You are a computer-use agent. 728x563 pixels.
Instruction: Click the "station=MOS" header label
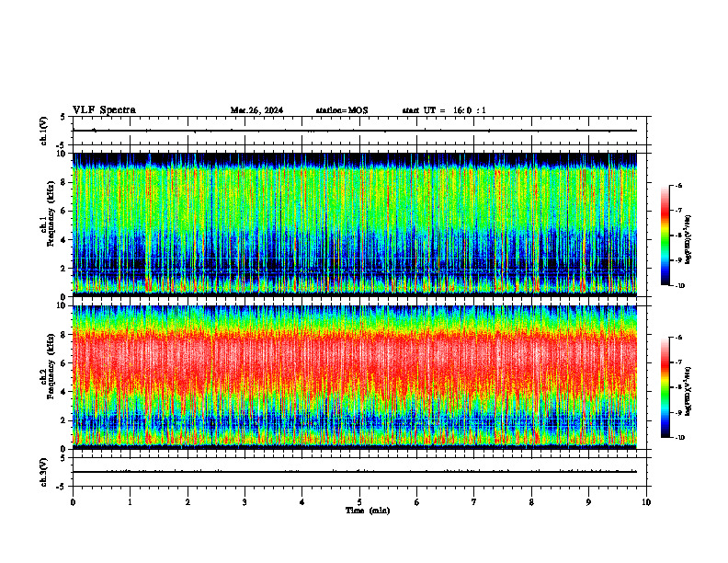coord(342,110)
